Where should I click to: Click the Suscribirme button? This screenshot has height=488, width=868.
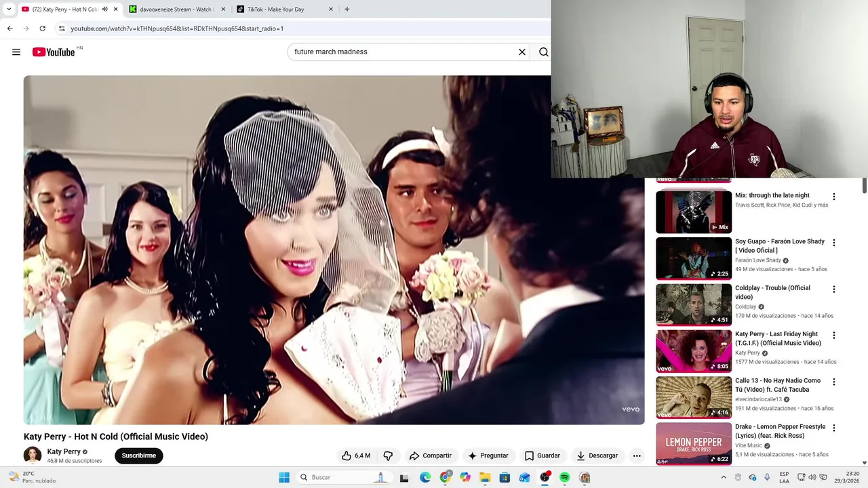coord(139,455)
